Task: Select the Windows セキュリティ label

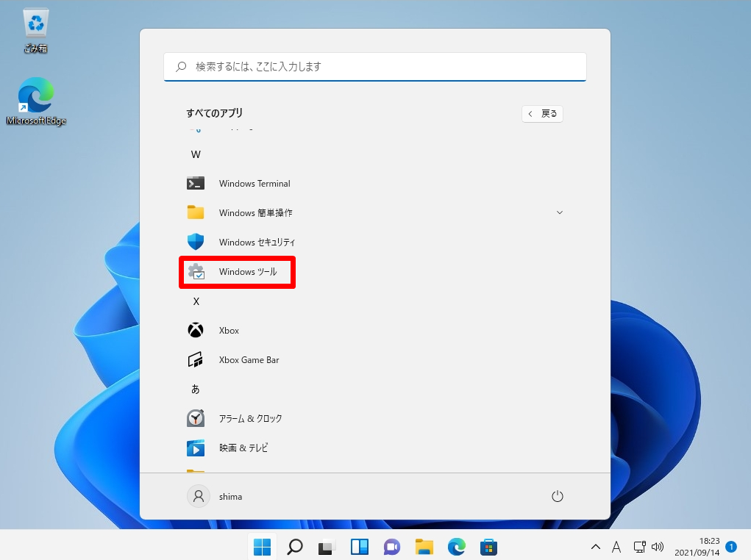Action: (x=257, y=243)
